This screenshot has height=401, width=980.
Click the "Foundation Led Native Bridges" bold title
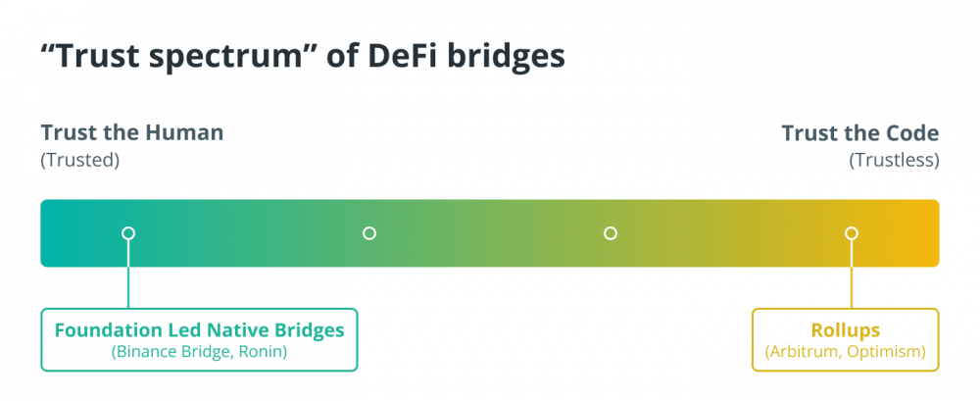click(199, 330)
